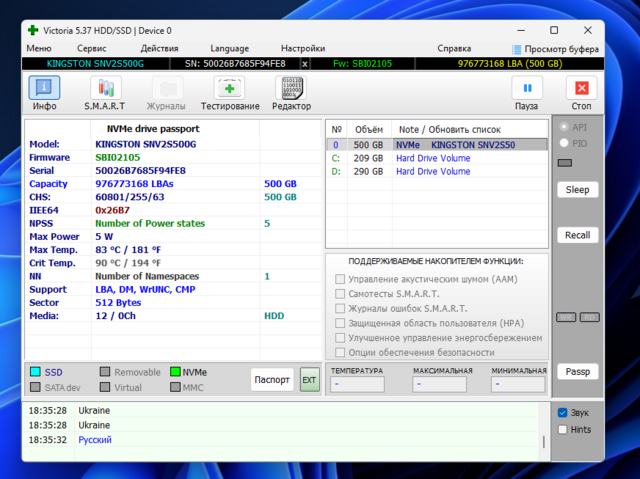Screen dimensions: 640x479
Task: Click the Паспорт button
Action: pos(272,380)
